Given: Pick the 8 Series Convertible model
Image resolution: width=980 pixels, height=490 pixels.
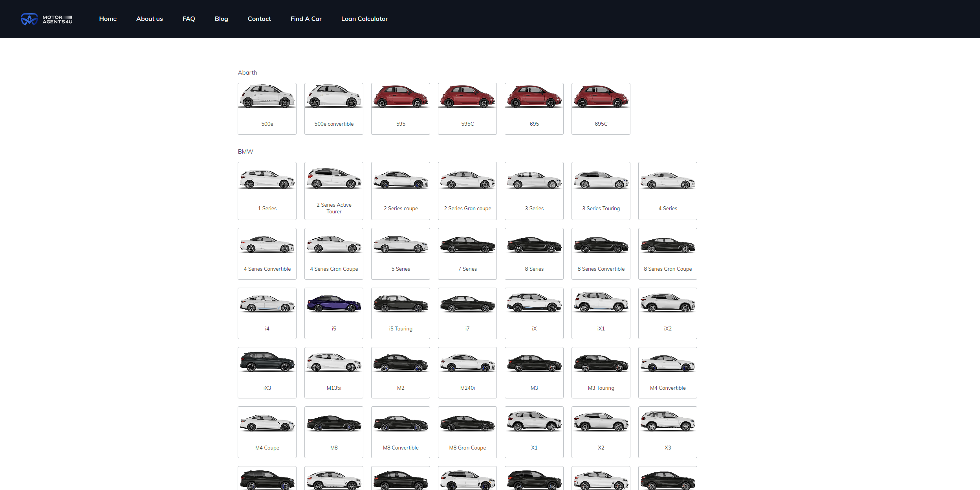Looking at the screenshot, I should point(601,254).
